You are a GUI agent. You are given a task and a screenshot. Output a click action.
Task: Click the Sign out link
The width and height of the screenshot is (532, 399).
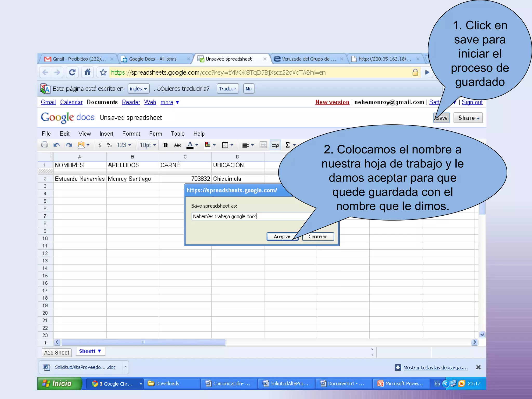472,102
